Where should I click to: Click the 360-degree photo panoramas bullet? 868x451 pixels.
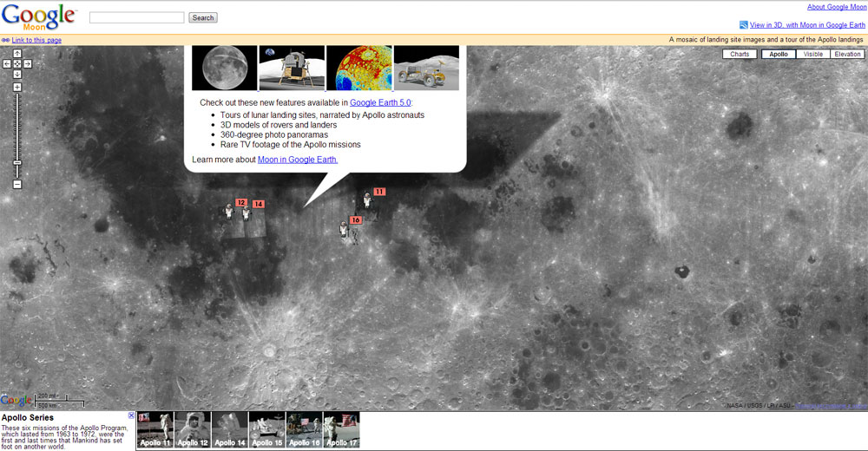(274, 134)
